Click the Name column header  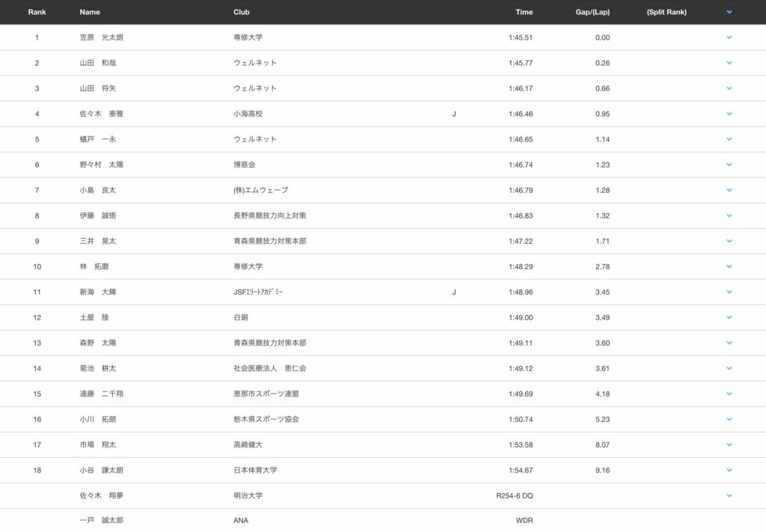pos(90,12)
